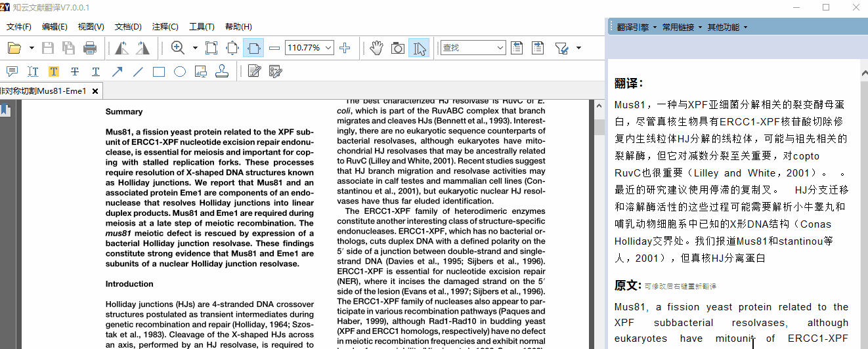Viewport: 868px width, 349px height.
Task: Open the 常用链接 dropdown menu
Action: pyautogui.click(x=682, y=27)
